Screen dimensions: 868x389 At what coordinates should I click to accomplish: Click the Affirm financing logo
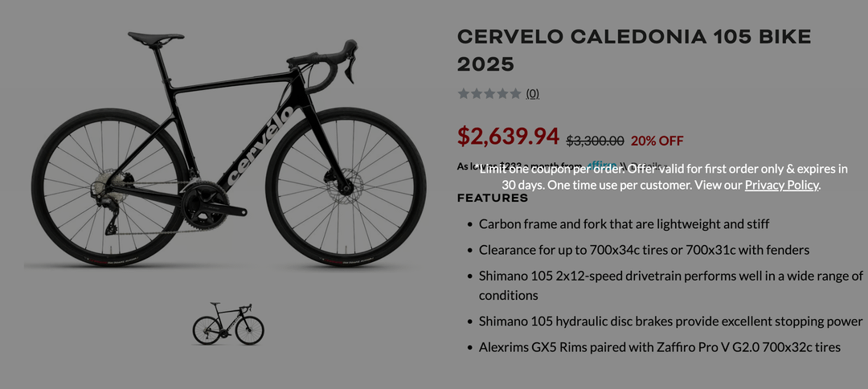click(x=601, y=165)
